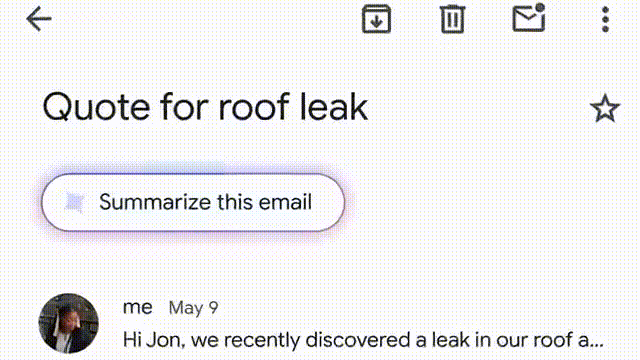Trash this conversation from the toolbar
This screenshot has height=360, width=640.
pyautogui.click(x=452, y=19)
